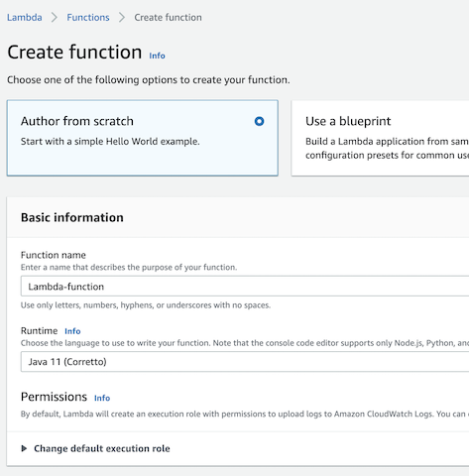This screenshot has height=476, width=469.
Task: Click the Basic information heading
Action: point(72,217)
